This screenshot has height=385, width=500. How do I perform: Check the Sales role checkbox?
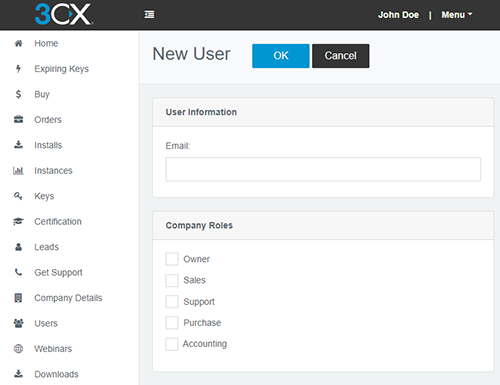[172, 280]
